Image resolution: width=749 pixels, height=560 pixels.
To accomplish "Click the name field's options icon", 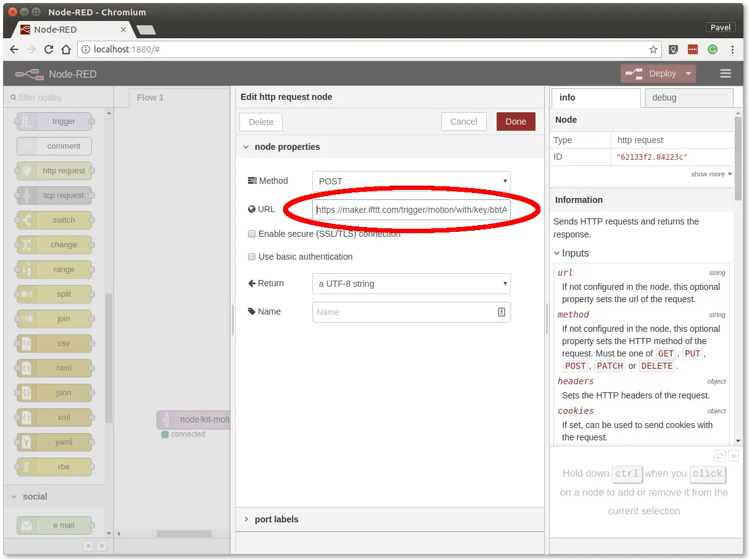I will click(502, 312).
